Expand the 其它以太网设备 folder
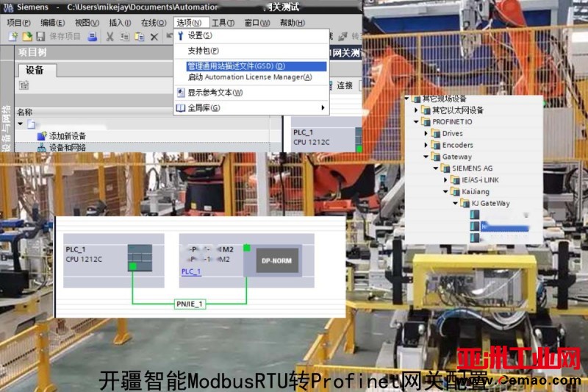 (x=416, y=110)
